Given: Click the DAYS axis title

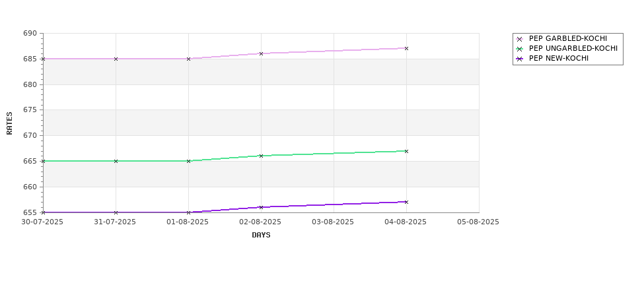Looking at the screenshot, I should [x=261, y=236].
